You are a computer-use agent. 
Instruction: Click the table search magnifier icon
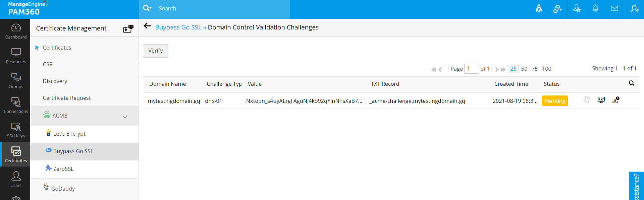coord(632,83)
